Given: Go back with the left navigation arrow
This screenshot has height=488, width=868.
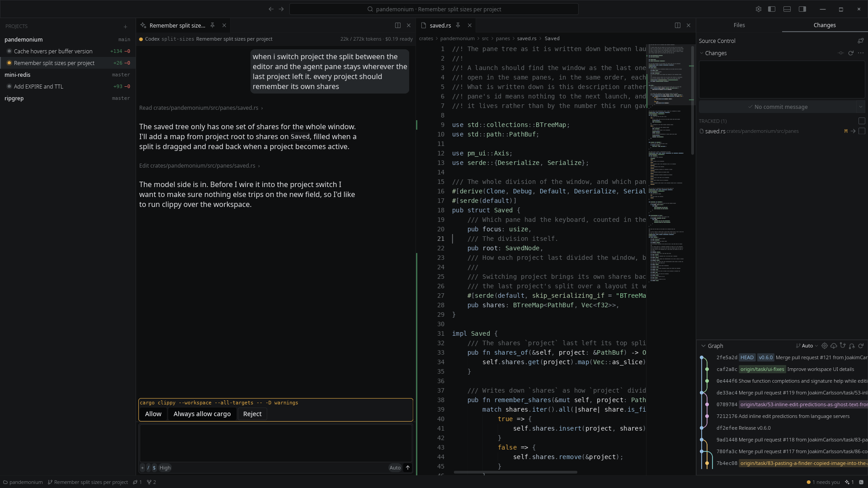Looking at the screenshot, I should click(x=271, y=9).
